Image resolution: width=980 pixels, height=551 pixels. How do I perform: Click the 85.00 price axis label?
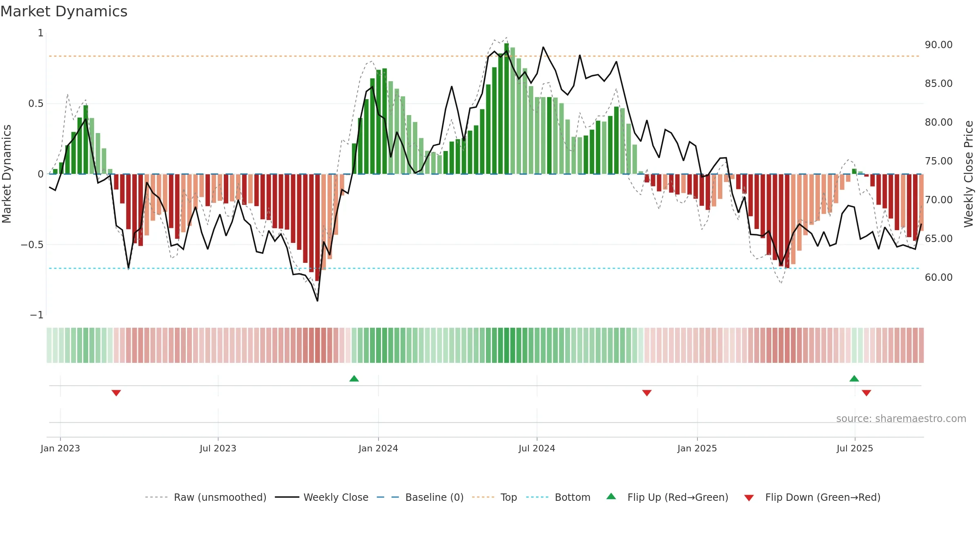tap(939, 84)
